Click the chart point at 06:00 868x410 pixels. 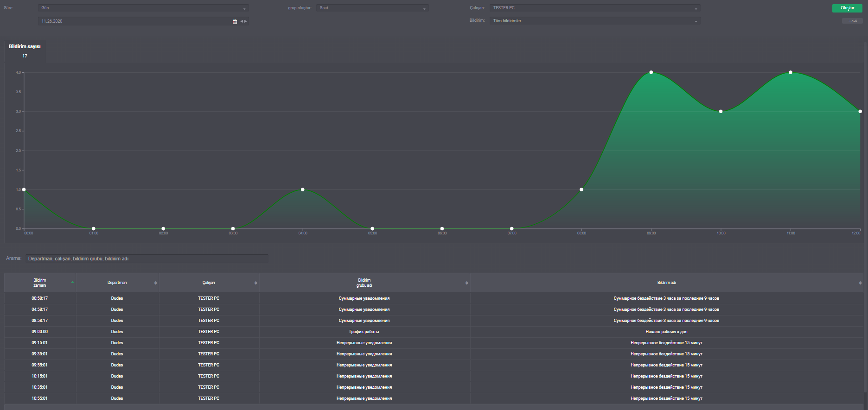[x=442, y=228]
